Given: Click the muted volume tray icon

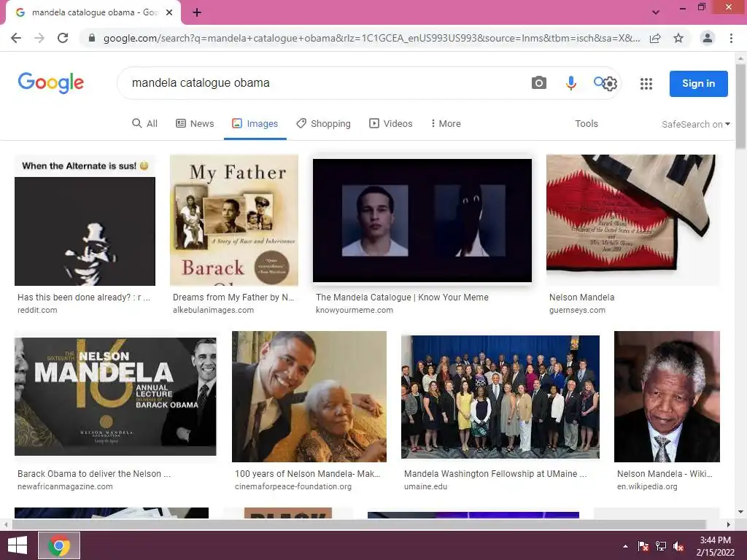Looking at the screenshot, I should pyautogui.click(x=679, y=545).
